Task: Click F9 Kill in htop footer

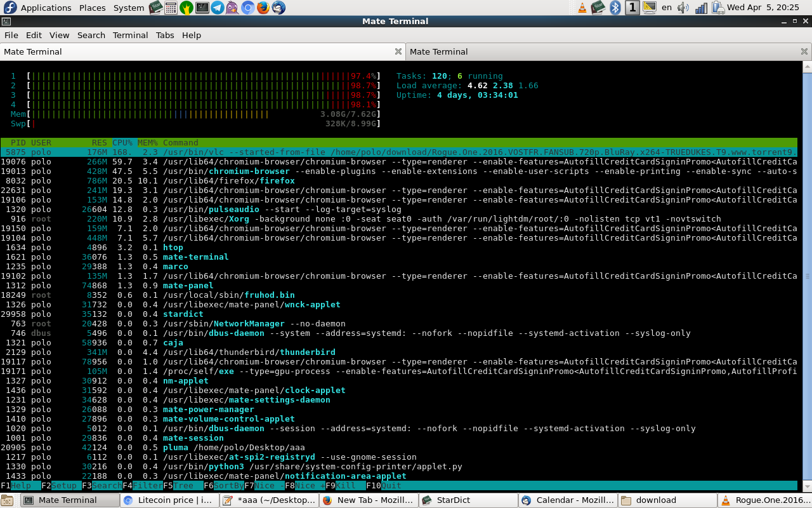Action: pyautogui.click(x=346, y=486)
